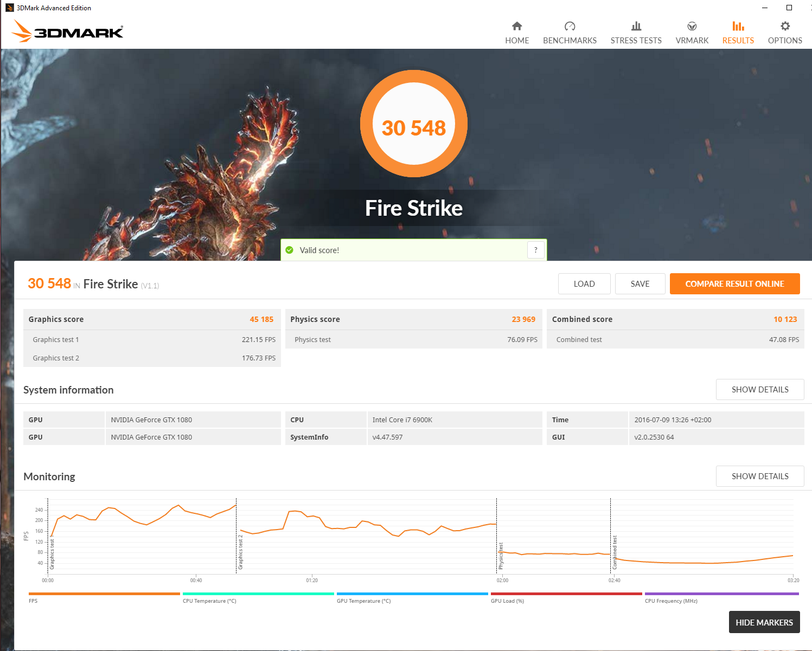Click the Fire Strike (V1.1) heading
Viewport: 812px width, 651px height.
121,285
